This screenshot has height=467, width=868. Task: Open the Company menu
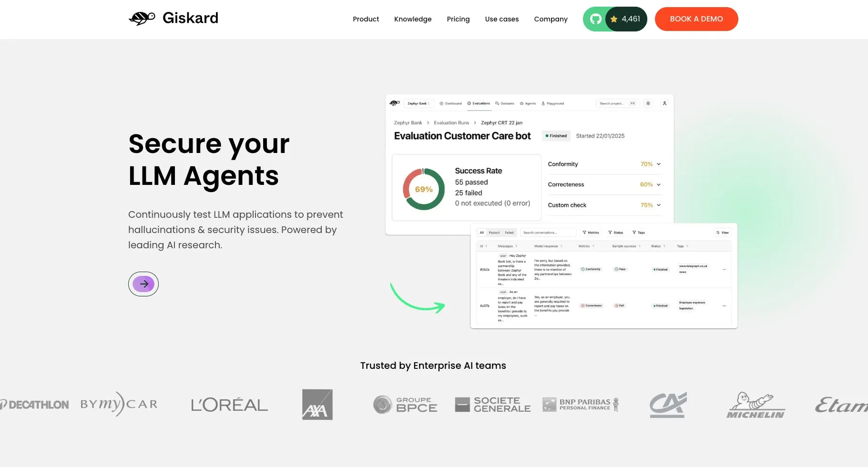coord(551,19)
